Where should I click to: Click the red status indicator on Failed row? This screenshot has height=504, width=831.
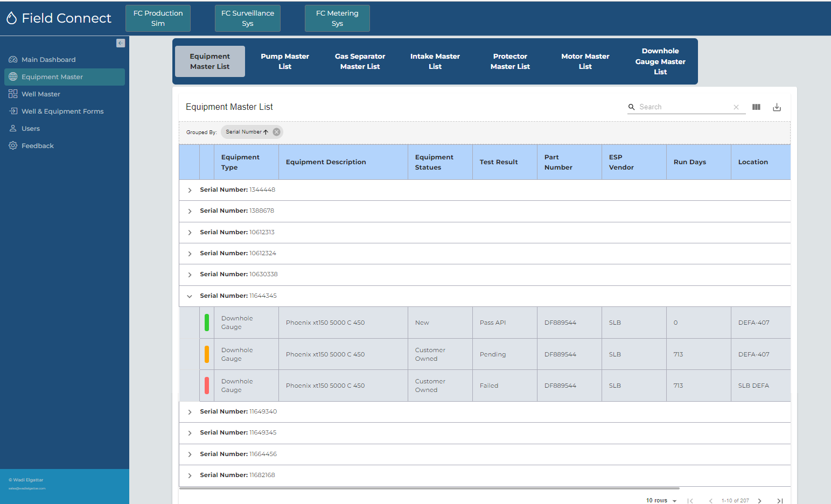(207, 386)
